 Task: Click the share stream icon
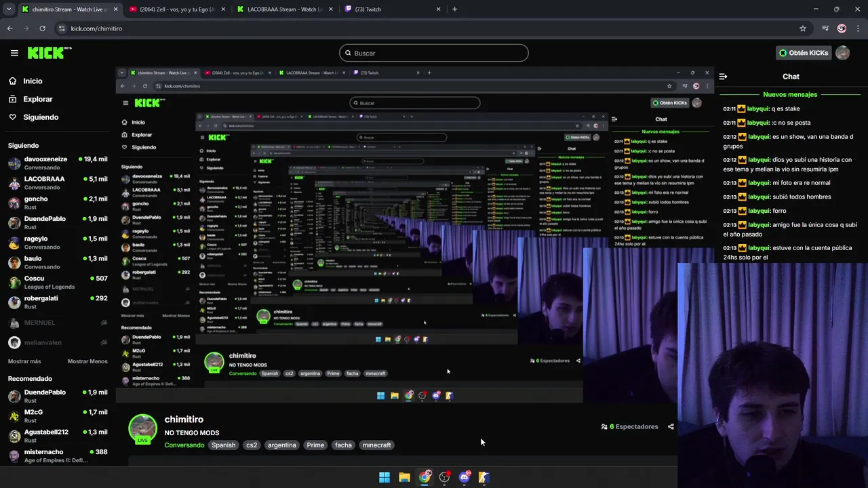coord(671,427)
